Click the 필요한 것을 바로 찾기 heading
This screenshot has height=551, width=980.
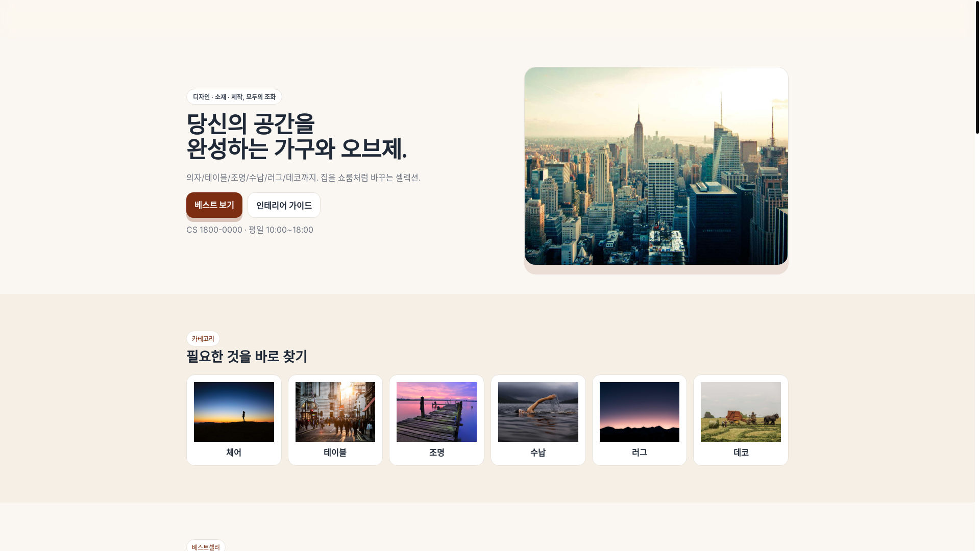click(x=247, y=356)
